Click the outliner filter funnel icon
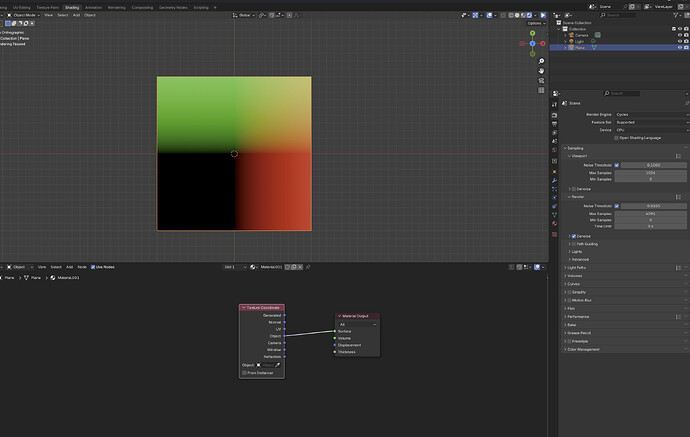690x437 pixels. (675, 15)
